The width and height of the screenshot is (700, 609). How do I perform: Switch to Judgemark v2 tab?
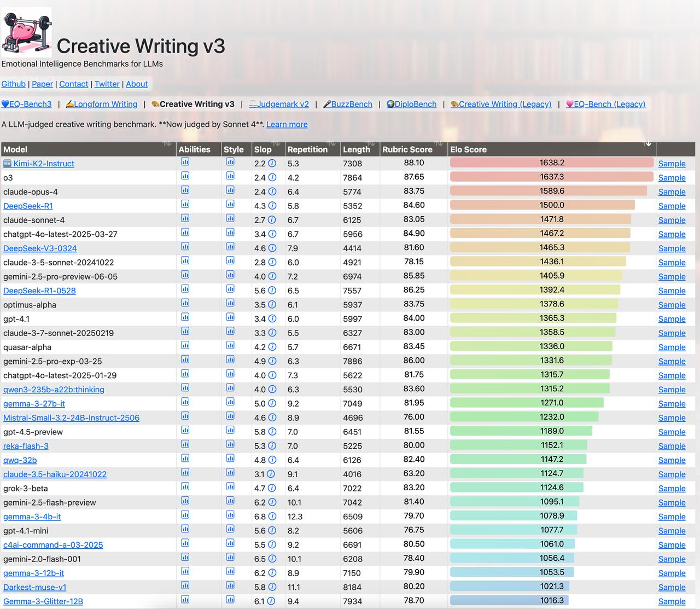click(278, 104)
